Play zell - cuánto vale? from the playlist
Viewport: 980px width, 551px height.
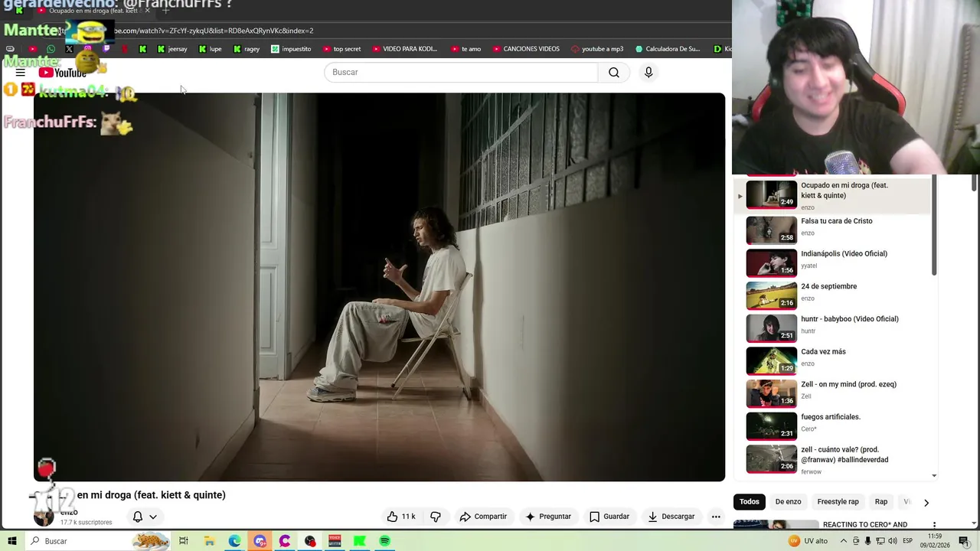[840, 458]
